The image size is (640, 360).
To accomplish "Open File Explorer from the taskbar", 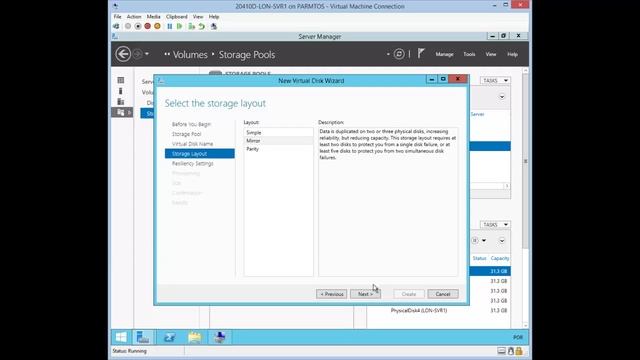I will (x=195, y=337).
